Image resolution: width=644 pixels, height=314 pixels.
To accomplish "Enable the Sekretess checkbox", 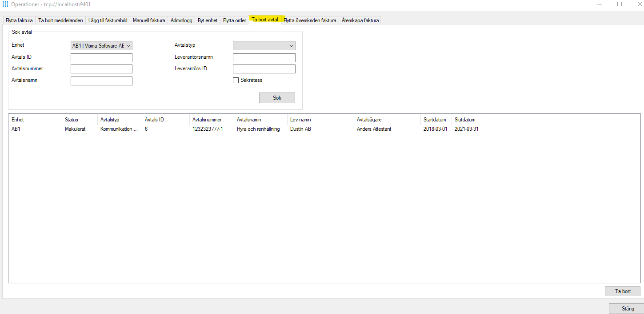I will 236,80.
